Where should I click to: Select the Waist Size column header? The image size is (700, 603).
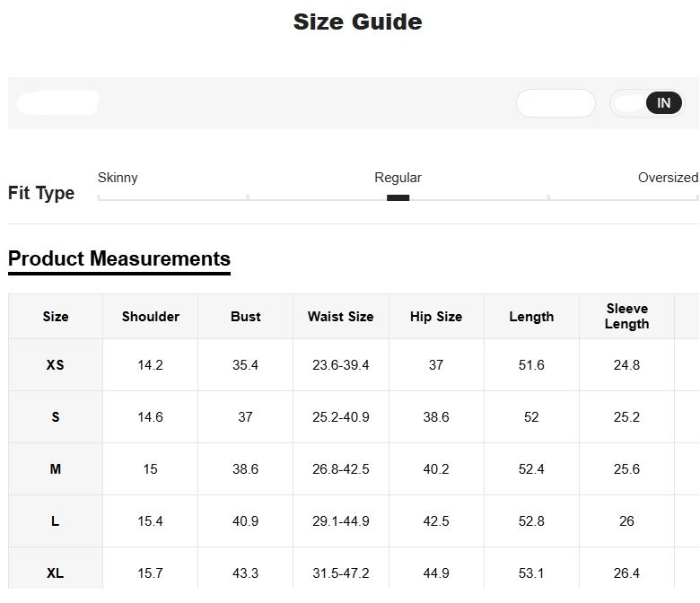(340, 317)
